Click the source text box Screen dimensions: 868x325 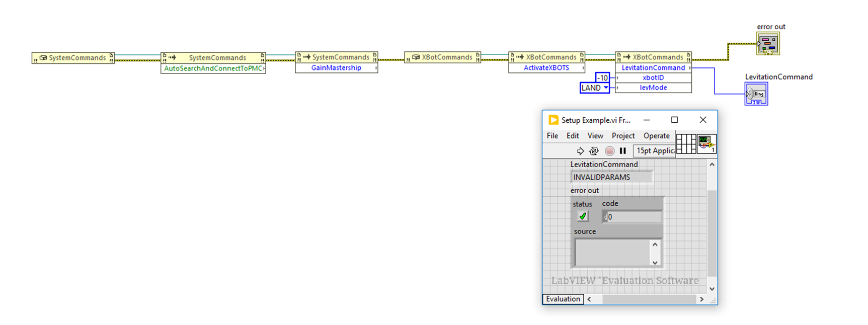click(612, 253)
